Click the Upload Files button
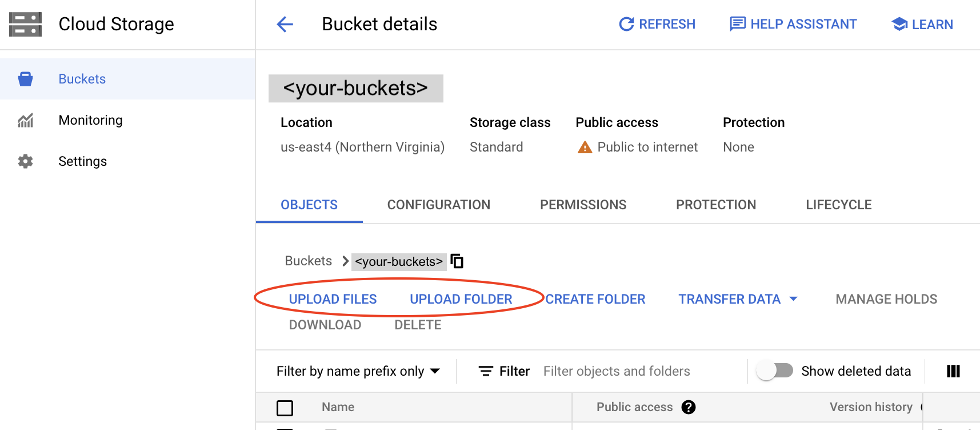 pos(333,299)
